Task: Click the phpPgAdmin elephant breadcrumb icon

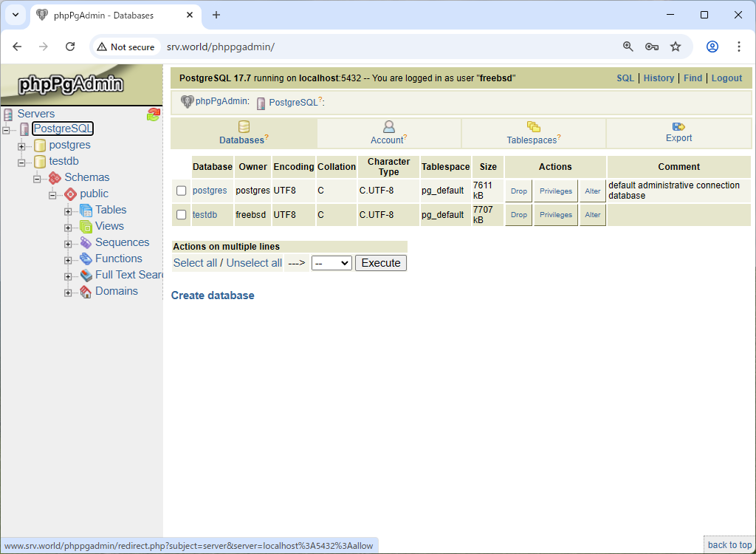Action: (187, 102)
